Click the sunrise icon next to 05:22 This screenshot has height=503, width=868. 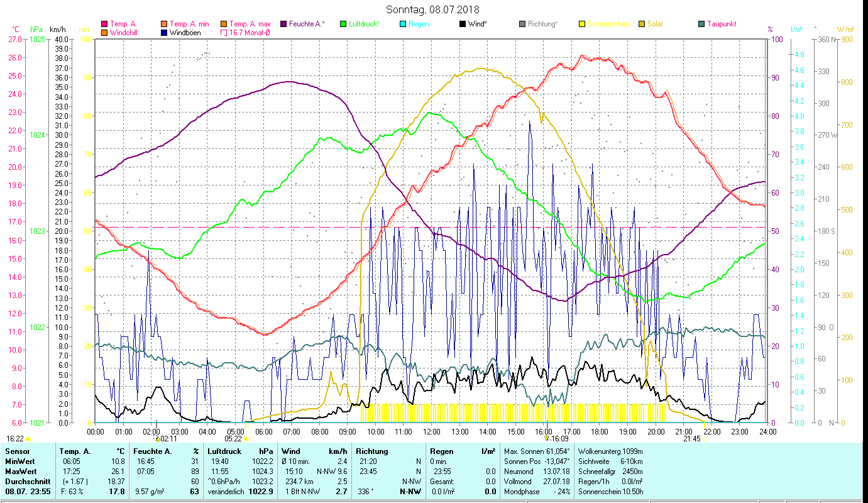pos(245,439)
